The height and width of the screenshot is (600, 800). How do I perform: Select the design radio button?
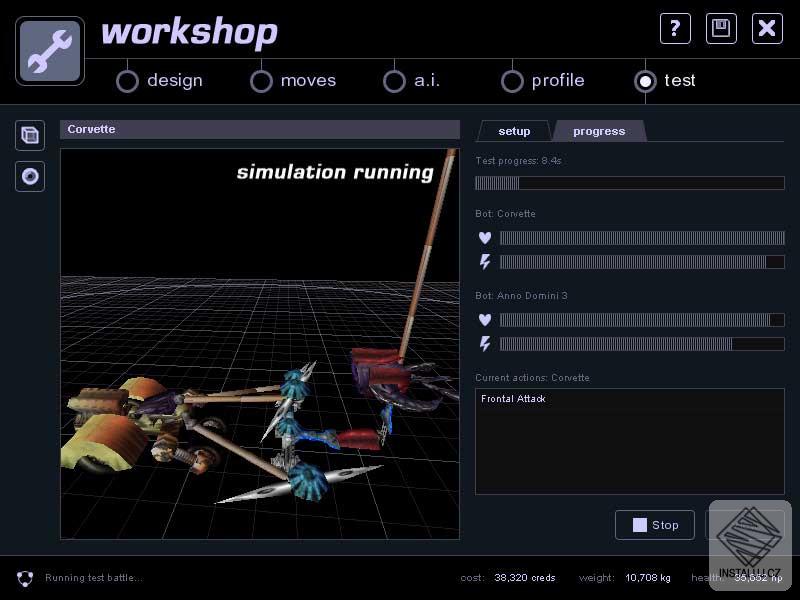point(127,81)
